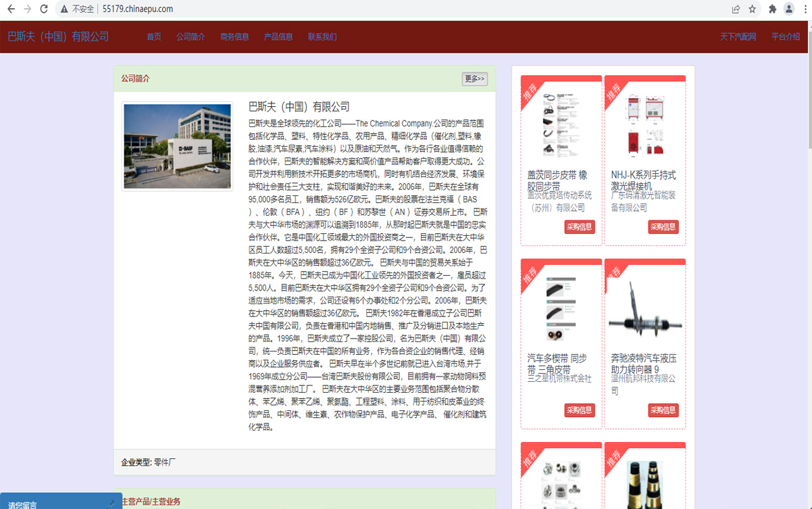Click 温州航邦科技有限公司 company name
Image resolution: width=812 pixels, height=509 pixels.
[x=643, y=385]
